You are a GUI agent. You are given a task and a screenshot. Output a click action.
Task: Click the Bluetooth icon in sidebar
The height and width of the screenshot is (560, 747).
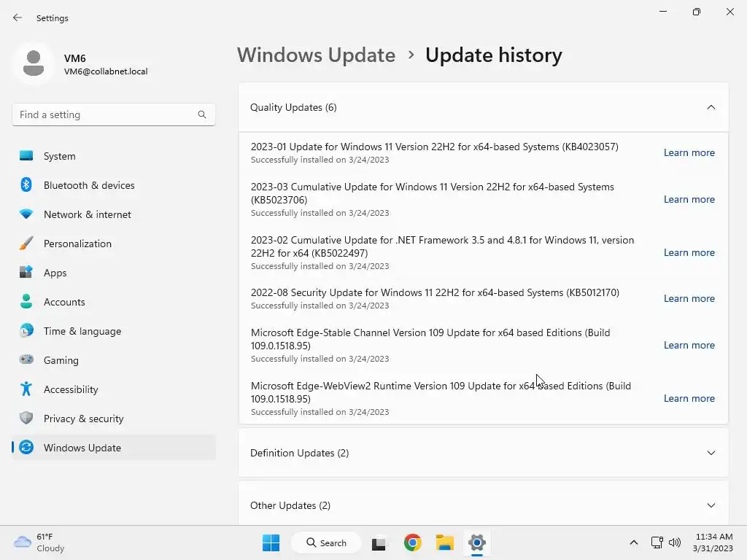click(26, 184)
